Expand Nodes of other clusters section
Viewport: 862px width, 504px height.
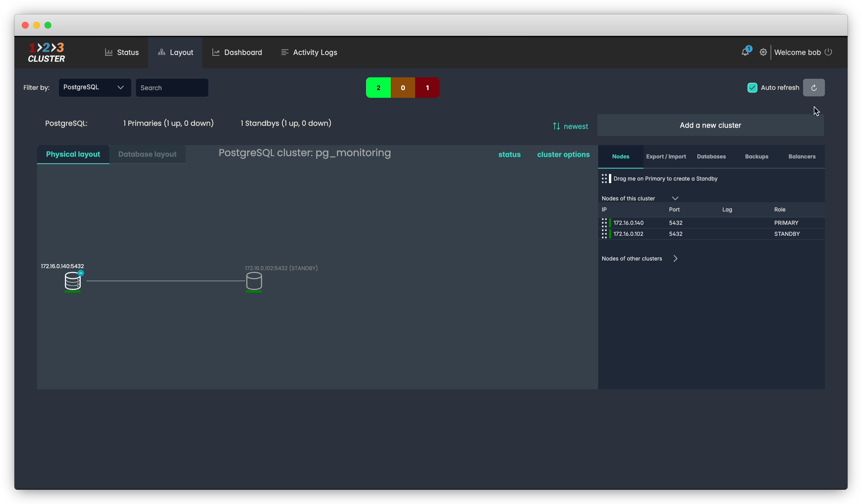point(675,258)
